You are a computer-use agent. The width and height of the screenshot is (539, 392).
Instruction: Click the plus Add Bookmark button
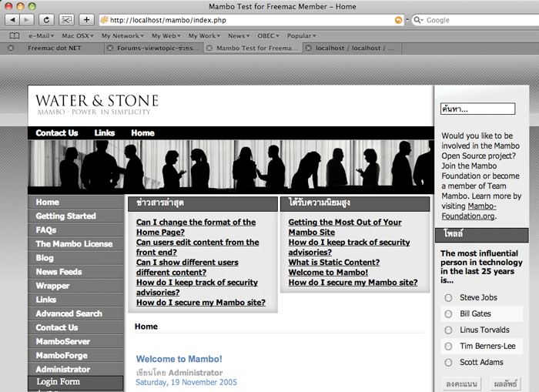pyautogui.click(x=86, y=19)
